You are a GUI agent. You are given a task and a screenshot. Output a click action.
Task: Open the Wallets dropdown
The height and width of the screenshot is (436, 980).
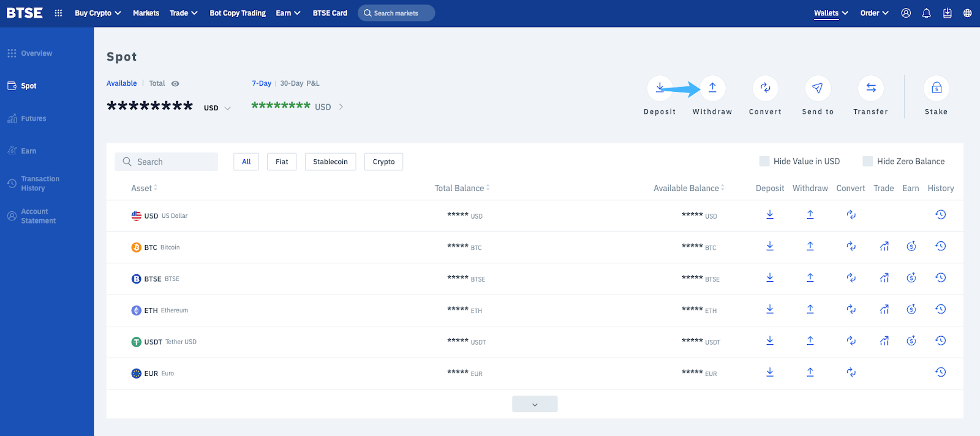pyautogui.click(x=831, y=13)
